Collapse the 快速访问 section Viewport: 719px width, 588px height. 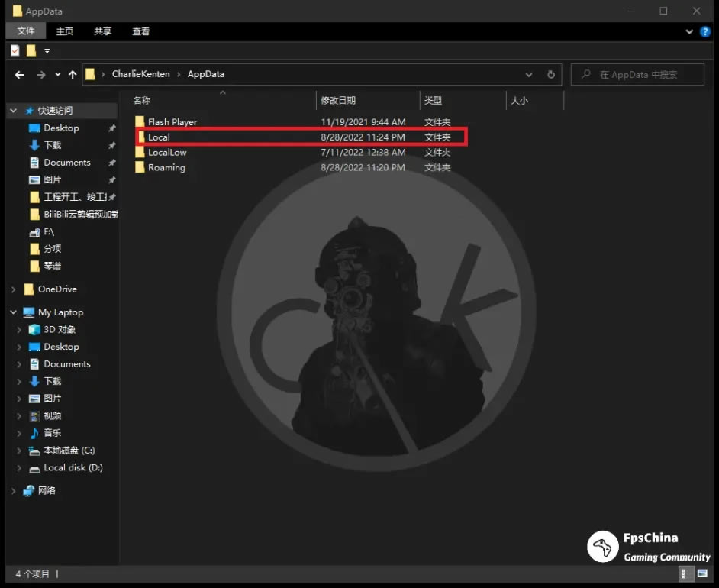pos(12,110)
